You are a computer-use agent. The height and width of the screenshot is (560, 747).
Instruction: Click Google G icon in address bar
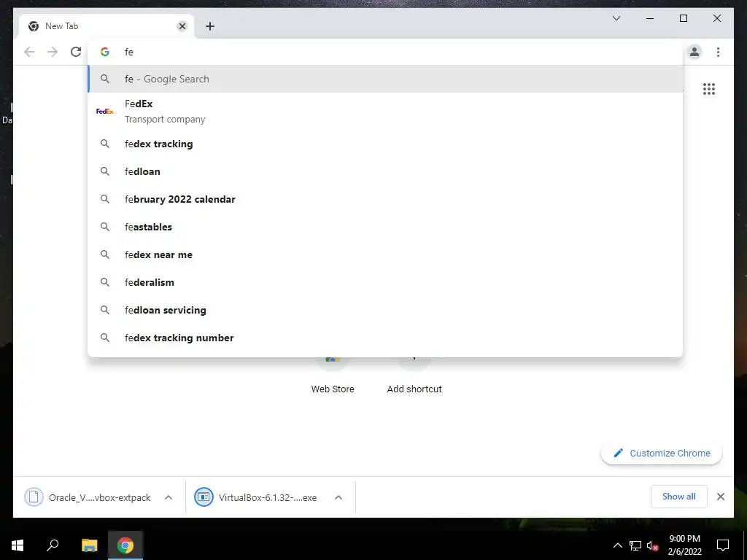click(105, 52)
